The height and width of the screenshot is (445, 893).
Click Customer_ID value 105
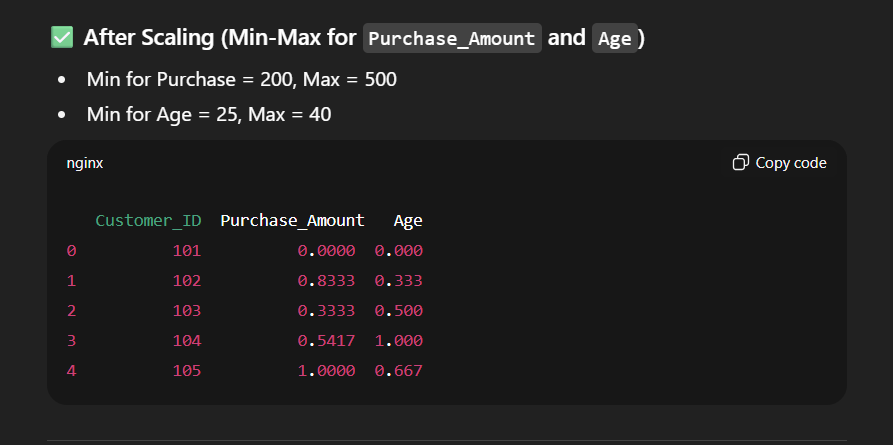click(186, 371)
